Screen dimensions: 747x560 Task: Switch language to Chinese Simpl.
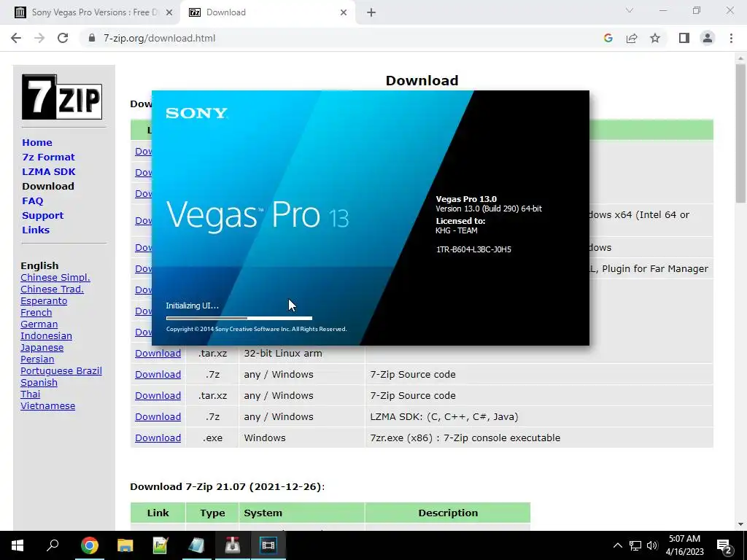coord(55,278)
